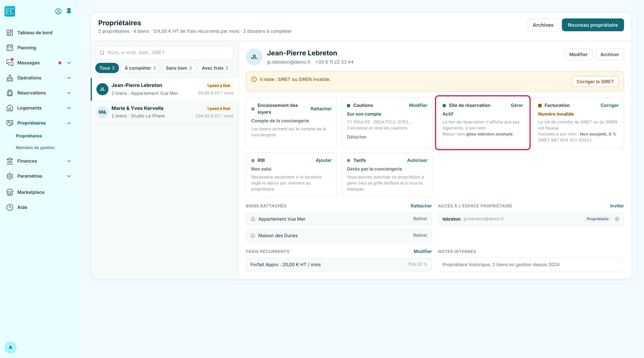Archive owner with Archiver button
The width and height of the screenshot is (644, 358).
[610, 54]
